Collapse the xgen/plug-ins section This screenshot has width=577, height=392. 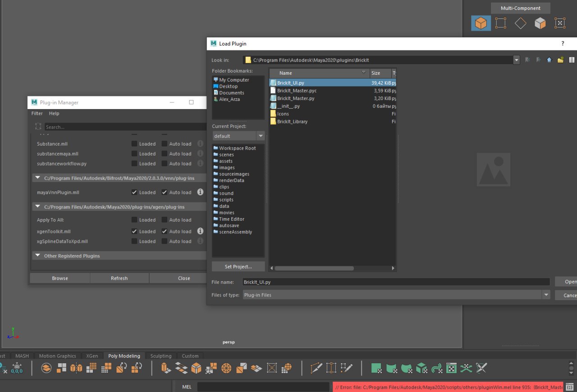pyautogui.click(x=37, y=207)
